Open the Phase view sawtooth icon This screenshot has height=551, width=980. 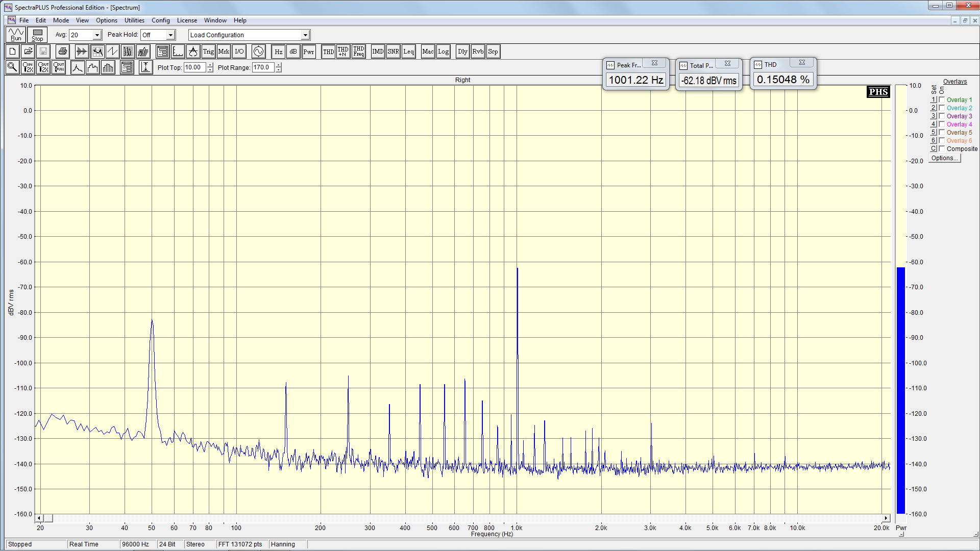[113, 52]
